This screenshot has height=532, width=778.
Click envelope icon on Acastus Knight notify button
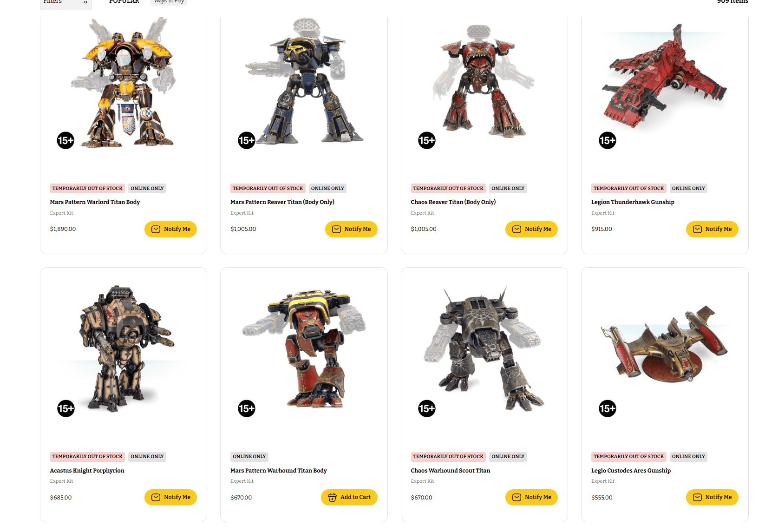click(x=156, y=497)
